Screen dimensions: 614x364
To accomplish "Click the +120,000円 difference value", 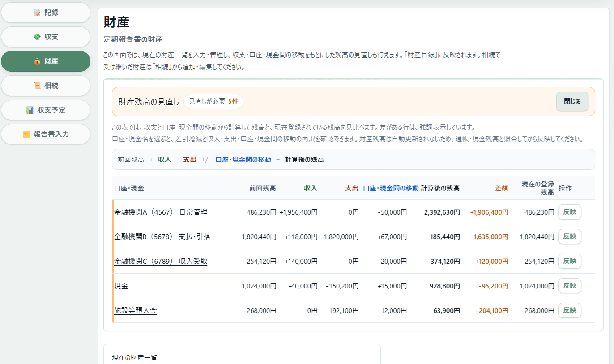I will [492, 262].
